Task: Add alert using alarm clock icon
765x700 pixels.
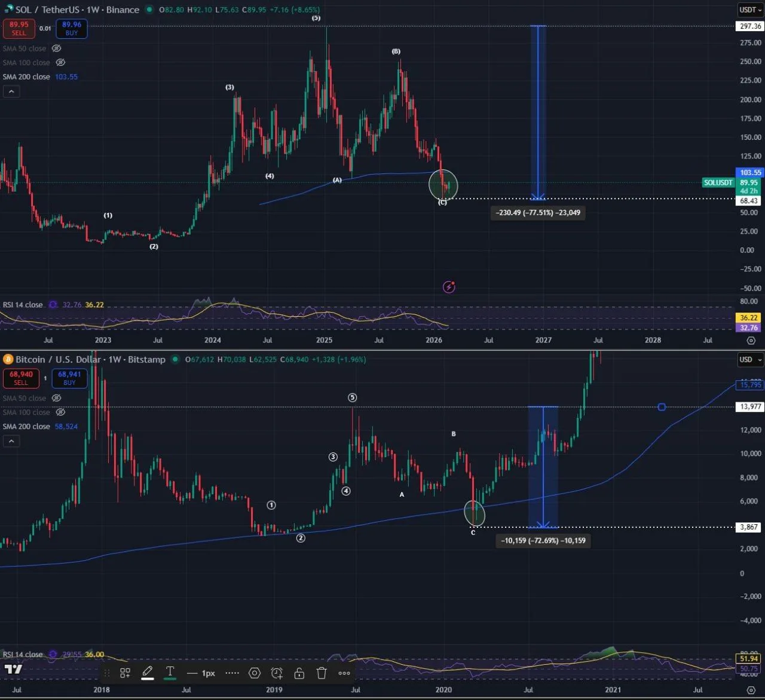Action: click(277, 673)
